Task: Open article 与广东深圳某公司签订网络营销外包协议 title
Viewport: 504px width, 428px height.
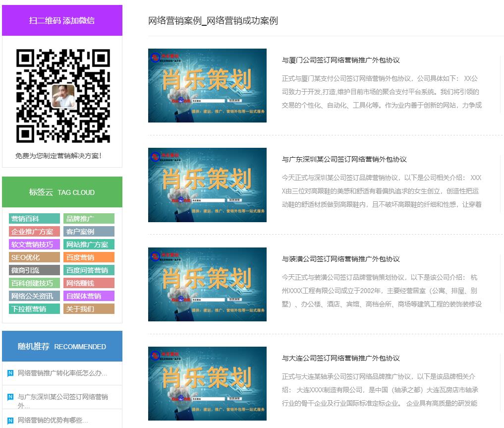Action: [344, 159]
